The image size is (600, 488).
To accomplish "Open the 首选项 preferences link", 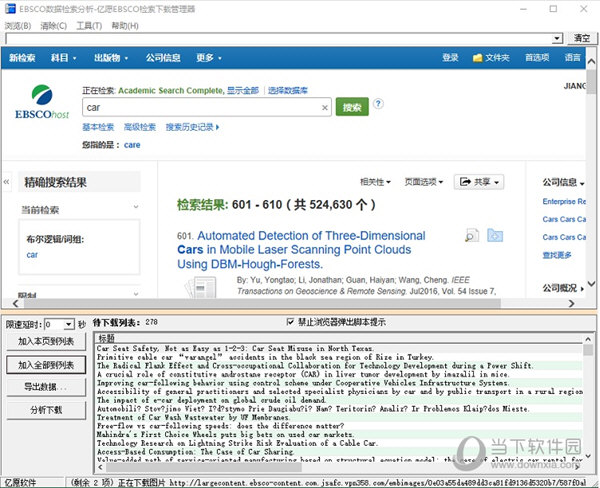I will pyautogui.click(x=537, y=58).
